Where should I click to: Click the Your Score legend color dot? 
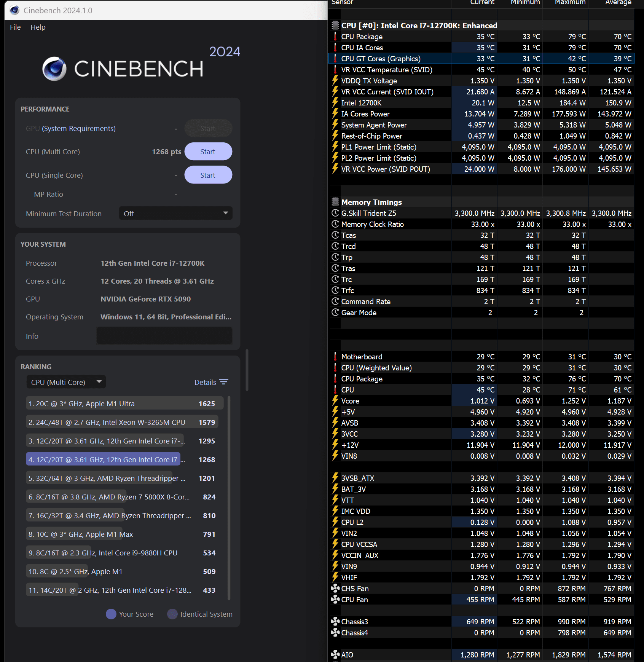pos(111,614)
